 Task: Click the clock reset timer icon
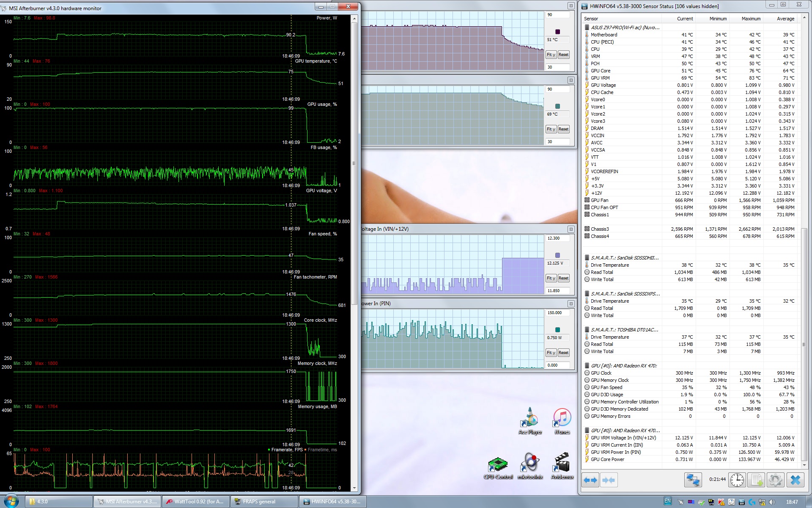737,480
